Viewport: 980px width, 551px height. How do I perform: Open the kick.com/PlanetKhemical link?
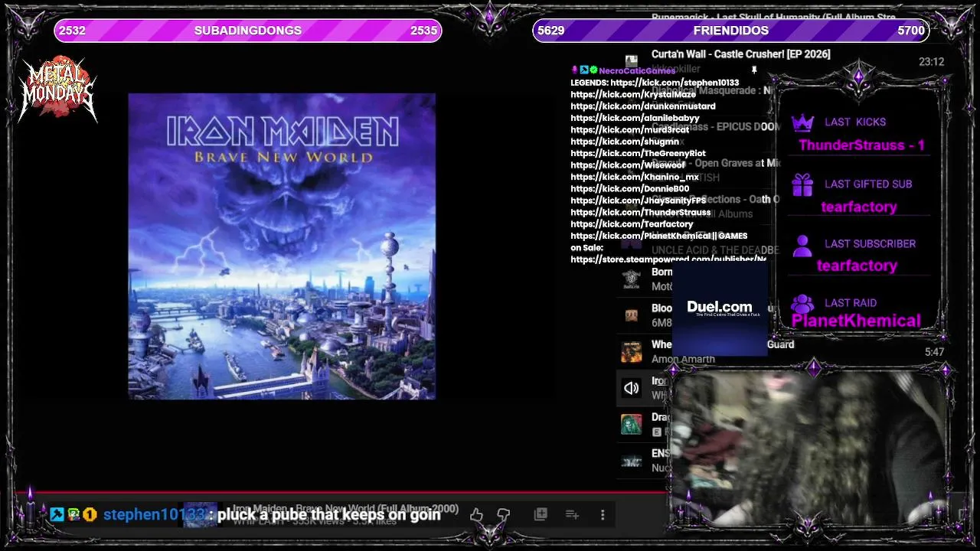pyautogui.click(x=641, y=236)
